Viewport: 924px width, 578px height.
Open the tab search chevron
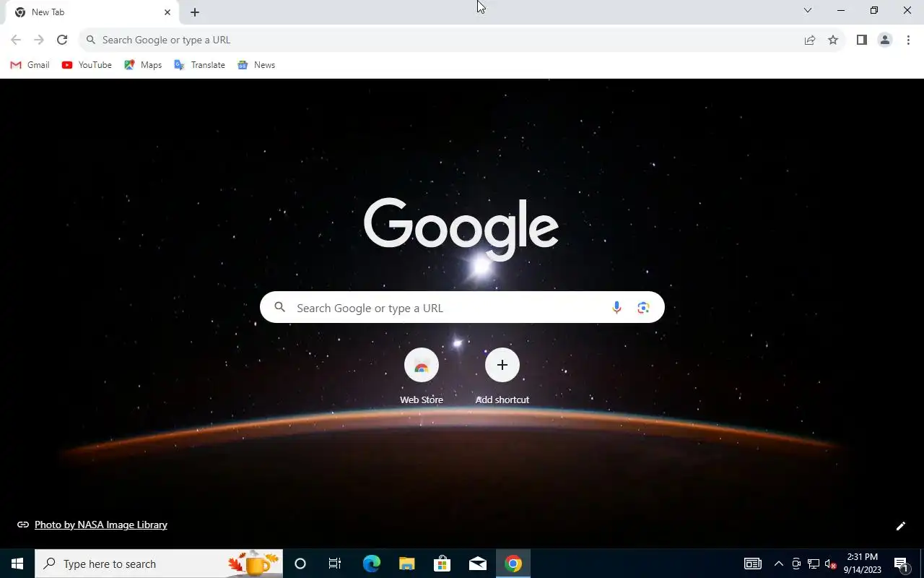pos(808,10)
